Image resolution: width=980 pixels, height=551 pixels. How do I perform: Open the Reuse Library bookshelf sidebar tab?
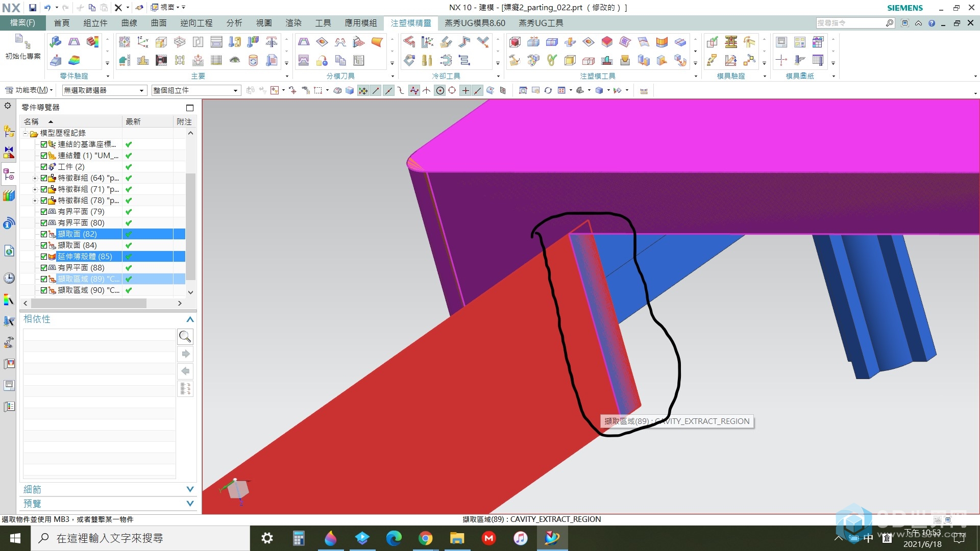[9, 195]
